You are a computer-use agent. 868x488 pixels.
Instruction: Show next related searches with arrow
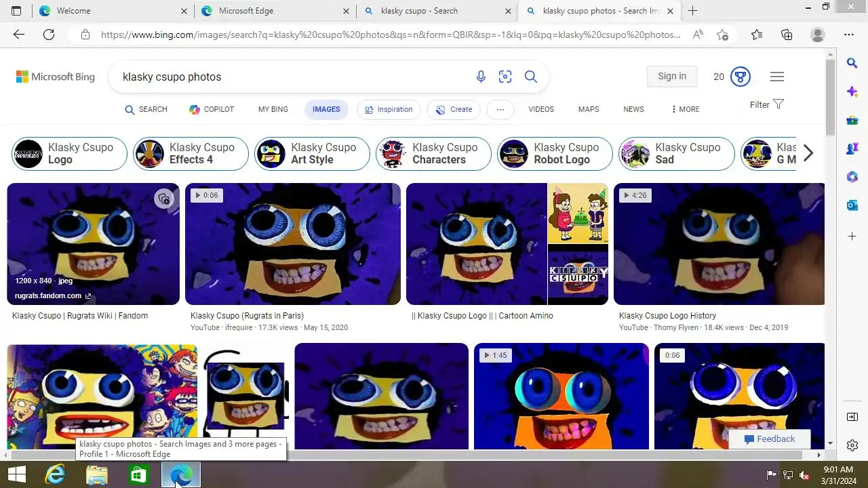[x=808, y=153]
